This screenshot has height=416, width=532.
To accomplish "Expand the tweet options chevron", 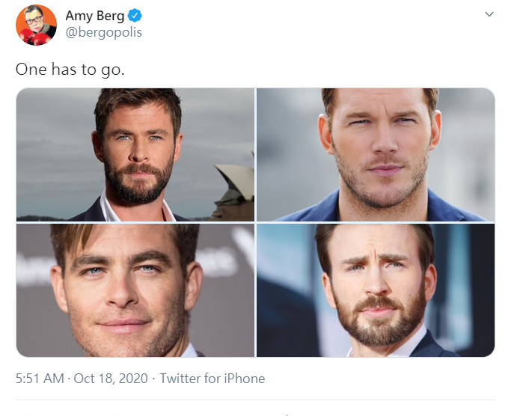I will pyautogui.click(x=489, y=14).
